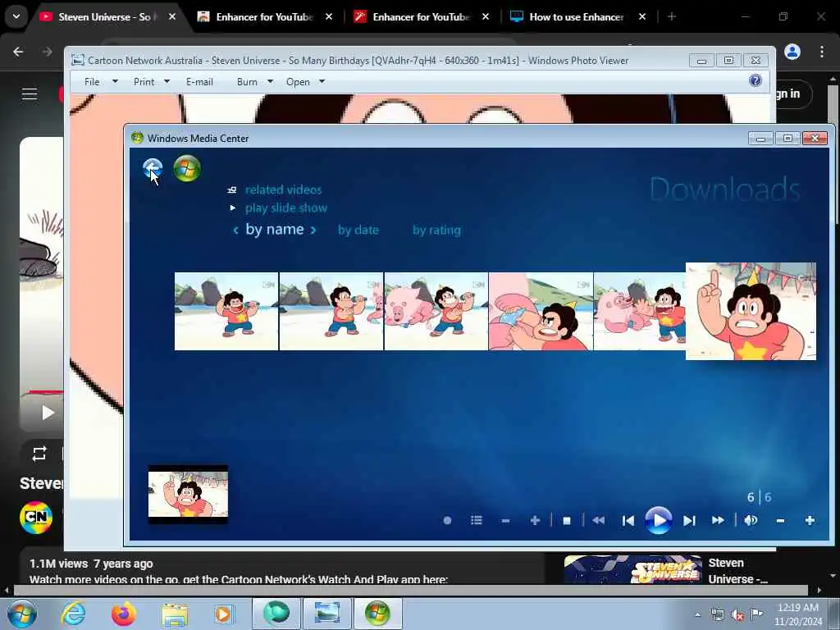This screenshot has height=630, width=840.
Task: Play the YouTube video
Action: pos(48,413)
